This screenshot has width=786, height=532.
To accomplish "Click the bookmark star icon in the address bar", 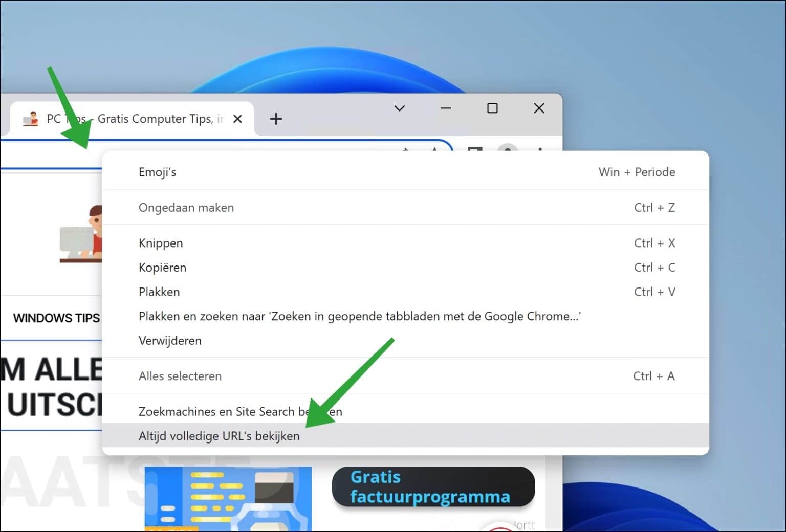I will click(434, 150).
